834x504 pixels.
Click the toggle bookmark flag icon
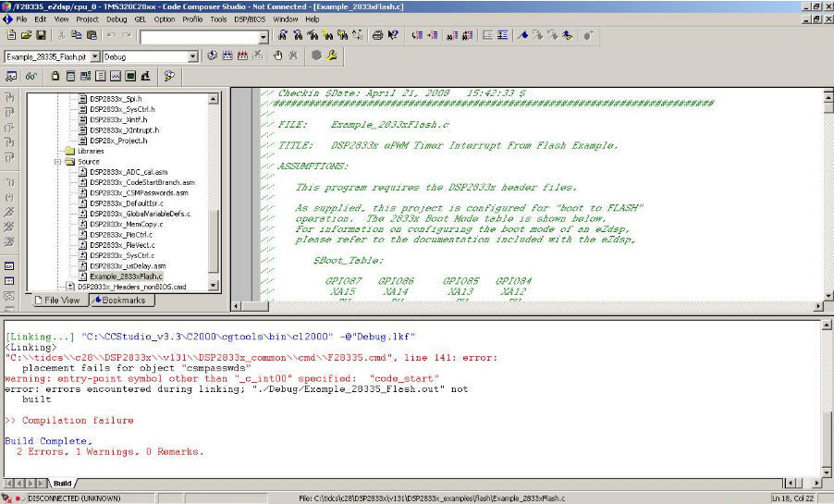coord(522,35)
